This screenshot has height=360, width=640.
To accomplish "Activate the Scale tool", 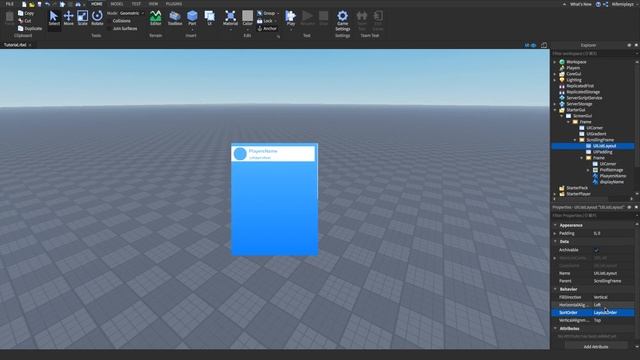I will [82, 18].
